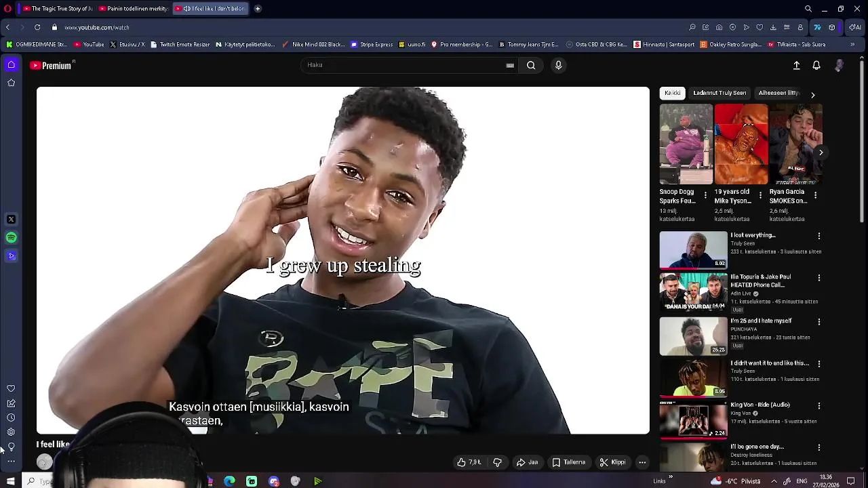Switch to 'The Tragic True Story' tab
868x488 pixels.
click(x=57, y=9)
